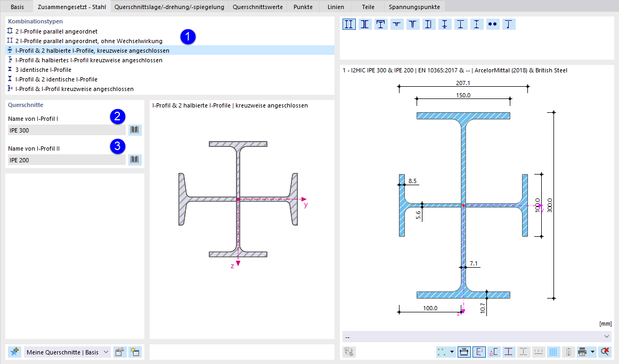Open the Zusammengesetzt - Stahl tab

point(72,7)
